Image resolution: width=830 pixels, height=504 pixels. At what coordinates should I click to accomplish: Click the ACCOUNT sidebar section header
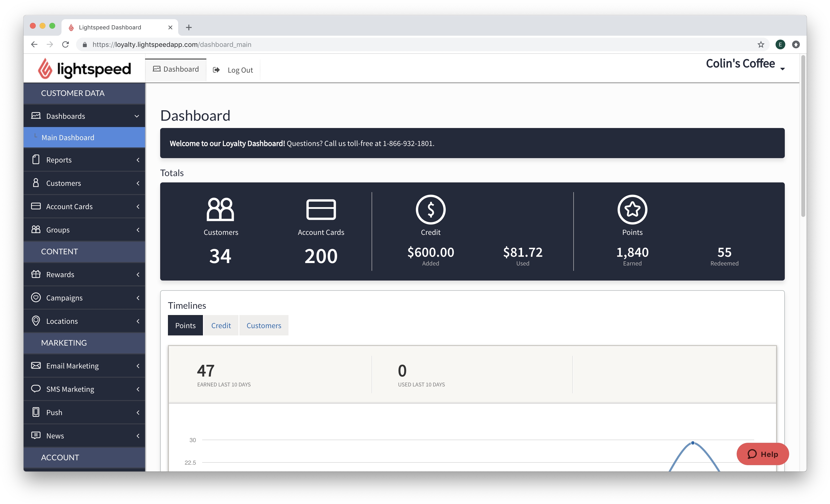[84, 457]
